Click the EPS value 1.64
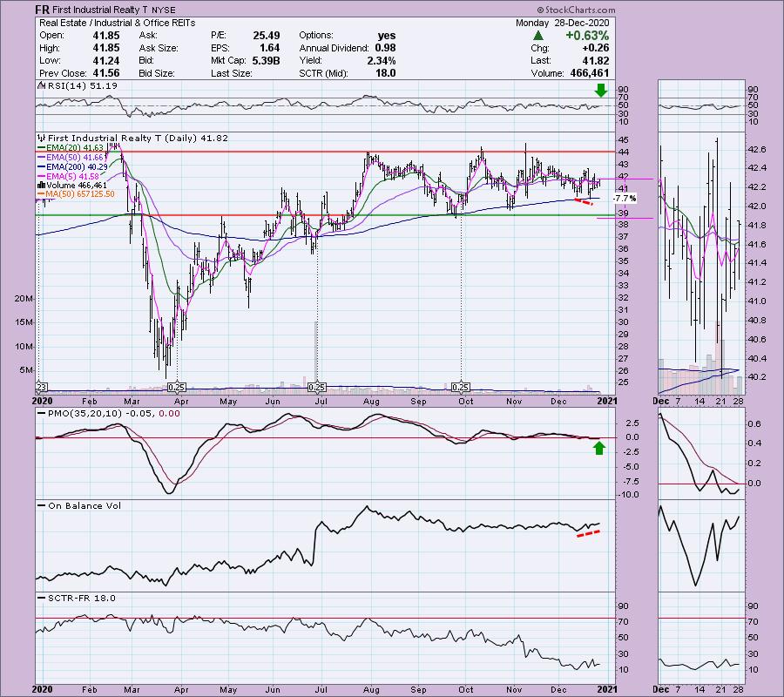This screenshot has height=697, width=784. click(x=269, y=48)
